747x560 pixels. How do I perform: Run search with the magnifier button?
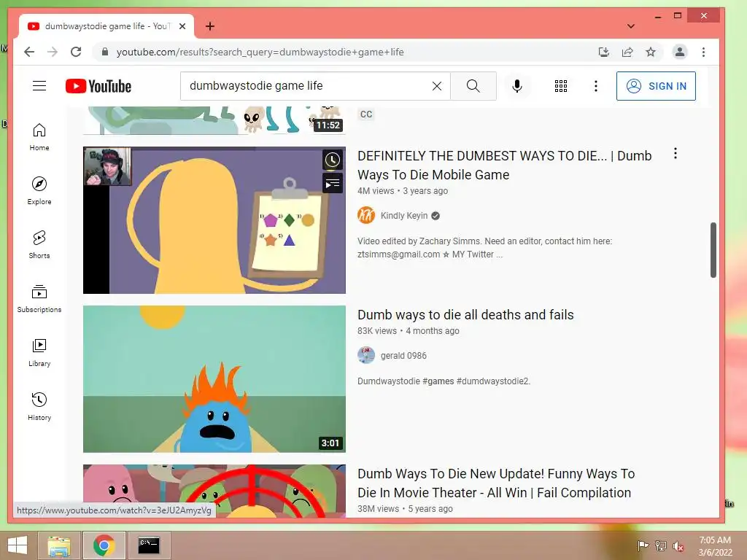pyautogui.click(x=473, y=86)
